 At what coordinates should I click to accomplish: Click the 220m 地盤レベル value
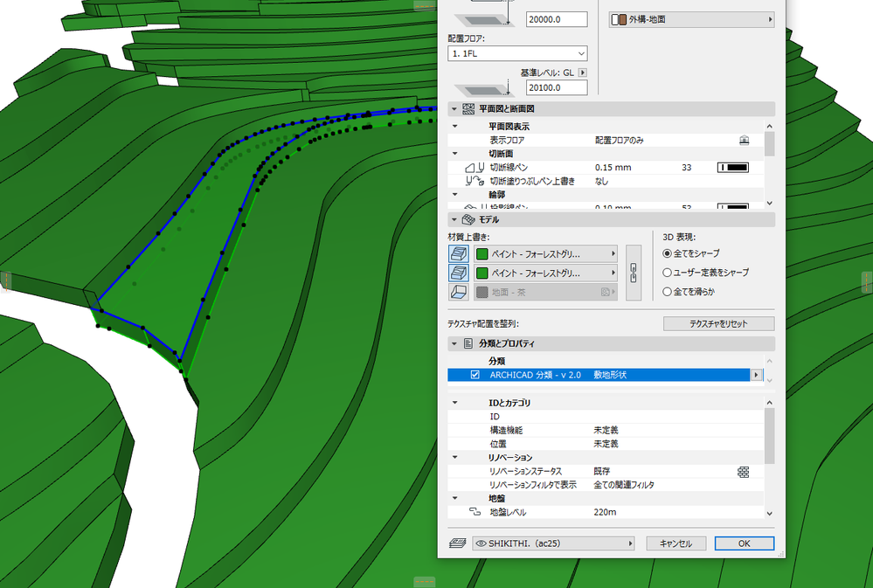[605, 512]
